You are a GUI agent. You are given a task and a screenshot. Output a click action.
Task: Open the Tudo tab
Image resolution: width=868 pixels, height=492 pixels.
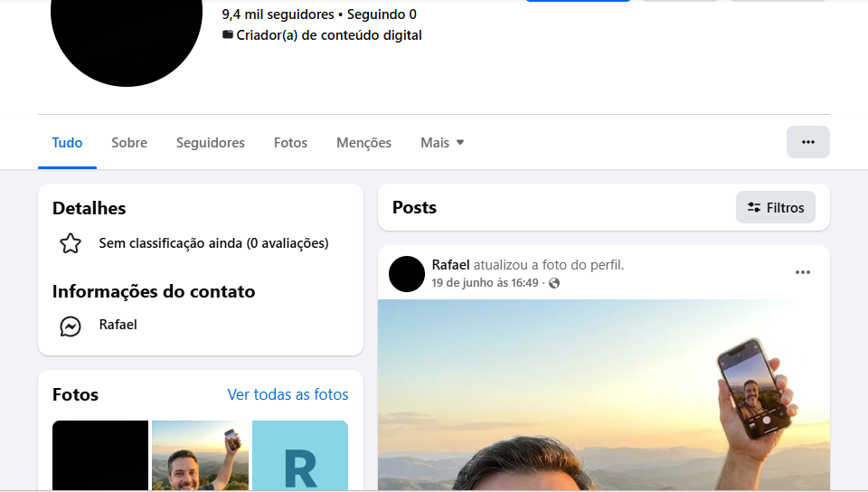click(x=67, y=143)
